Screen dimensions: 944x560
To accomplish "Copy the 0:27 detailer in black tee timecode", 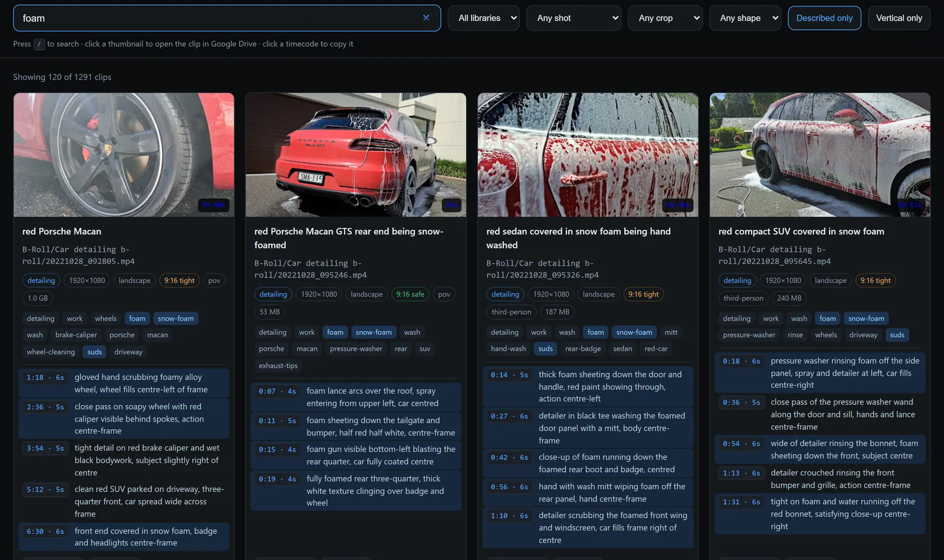I will pos(509,416).
